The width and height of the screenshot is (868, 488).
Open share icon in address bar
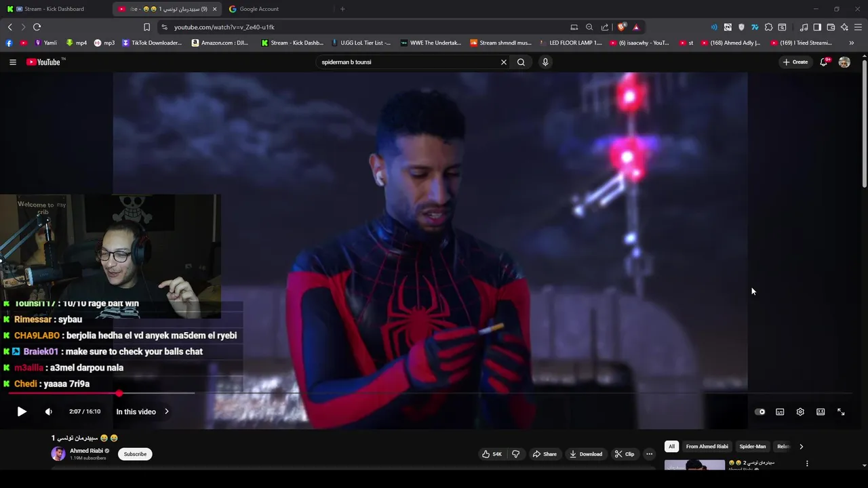(x=605, y=27)
